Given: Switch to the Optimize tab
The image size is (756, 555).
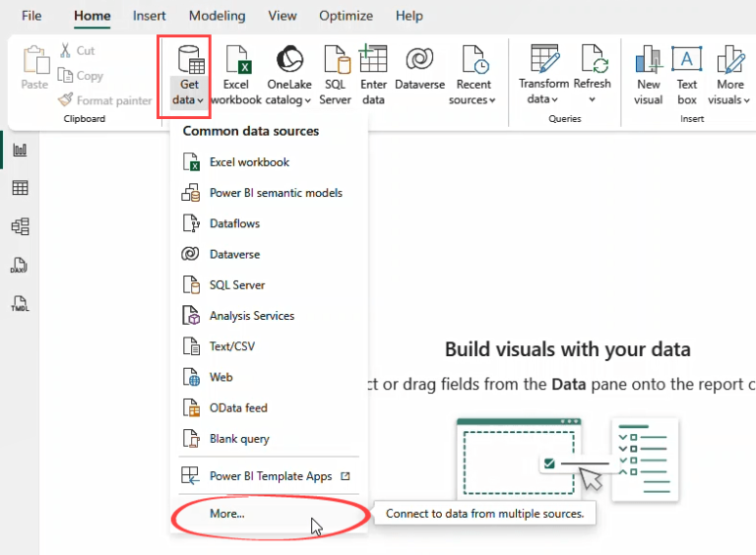Looking at the screenshot, I should [x=346, y=16].
